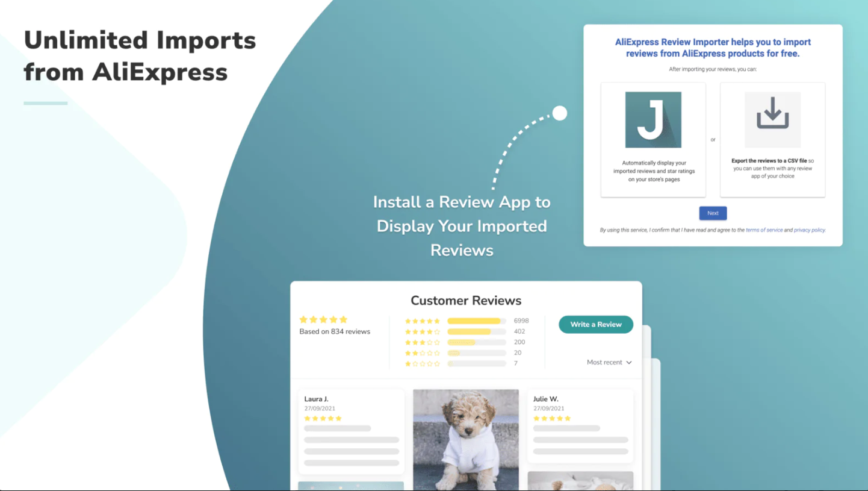Click Julie W.'s five-star rating
Image resolution: width=868 pixels, height=491 pixels.
[552, 418]
